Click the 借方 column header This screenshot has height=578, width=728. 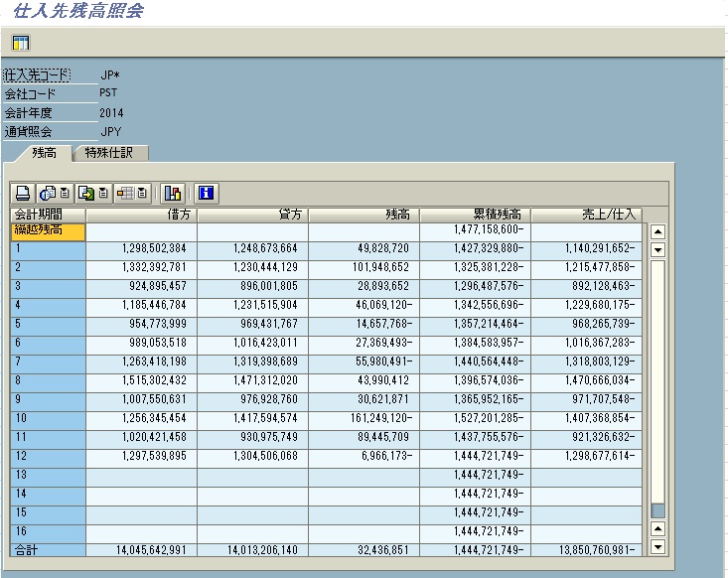tap(141, 215)
